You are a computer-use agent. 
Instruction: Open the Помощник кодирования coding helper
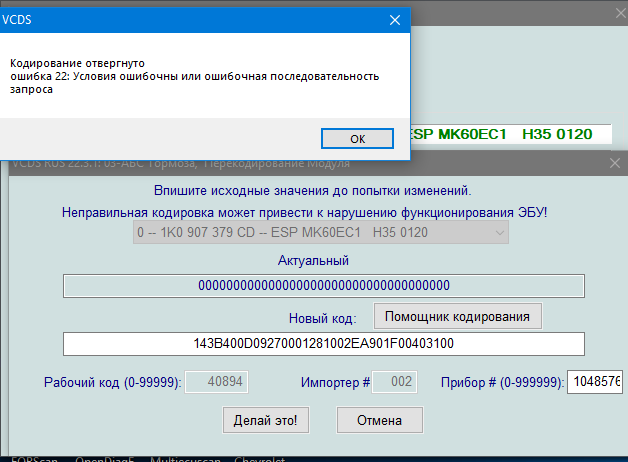tap(458, 316)
